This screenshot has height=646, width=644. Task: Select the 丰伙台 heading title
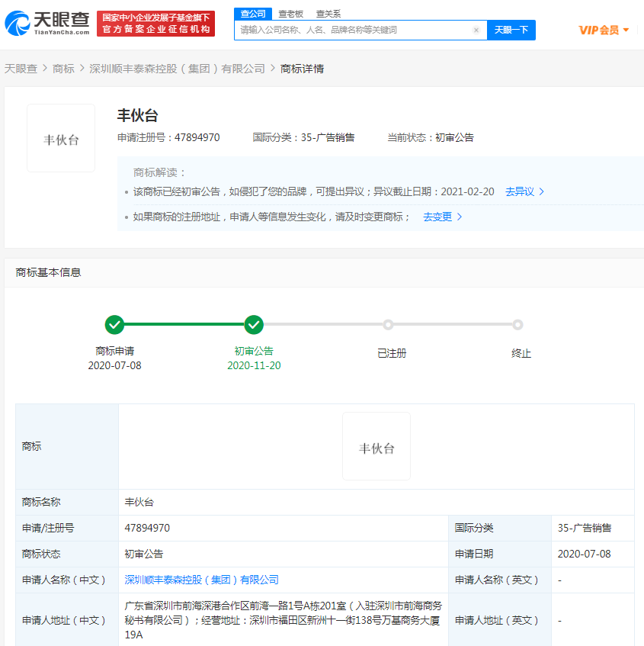137,115
